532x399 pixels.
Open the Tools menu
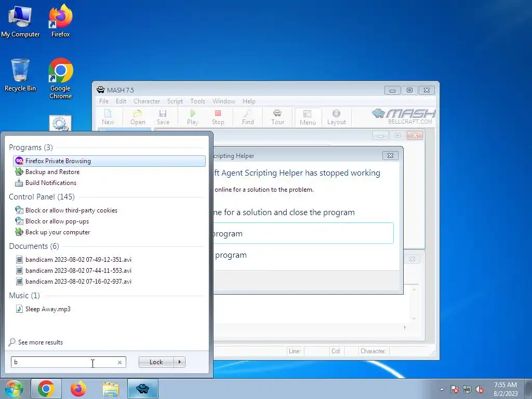point(197,101)
